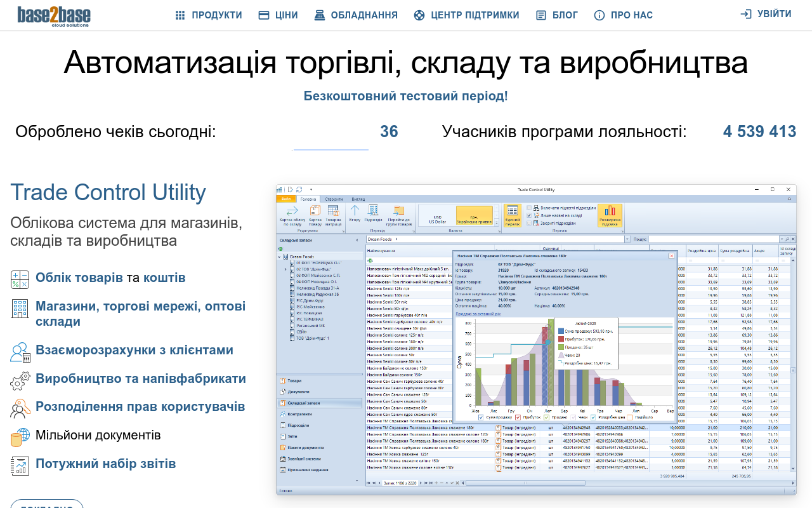
Task: Go to the Ціни page
Action: [x=278, y=15]
